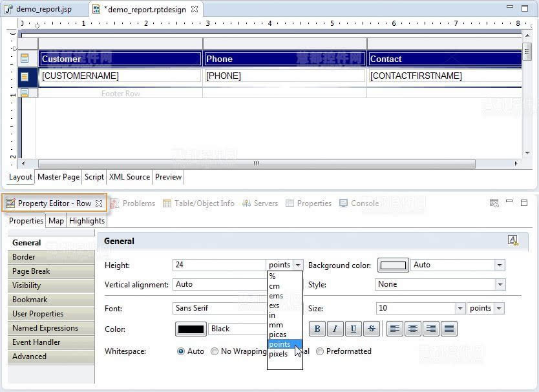The height and width of the screenshot is (392, 539).
Task: Switch to Script tab
Action: click(94, 177)
